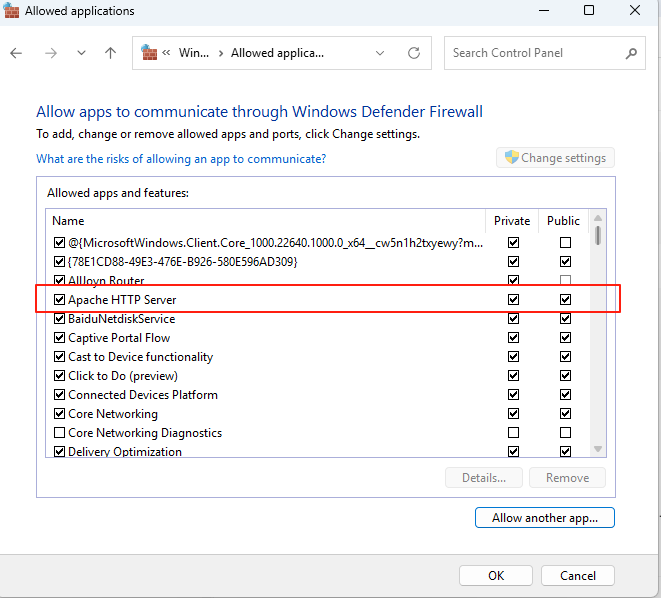Click the Cancel button
This screenshot has height=598, width=661.
click(578, 576)
